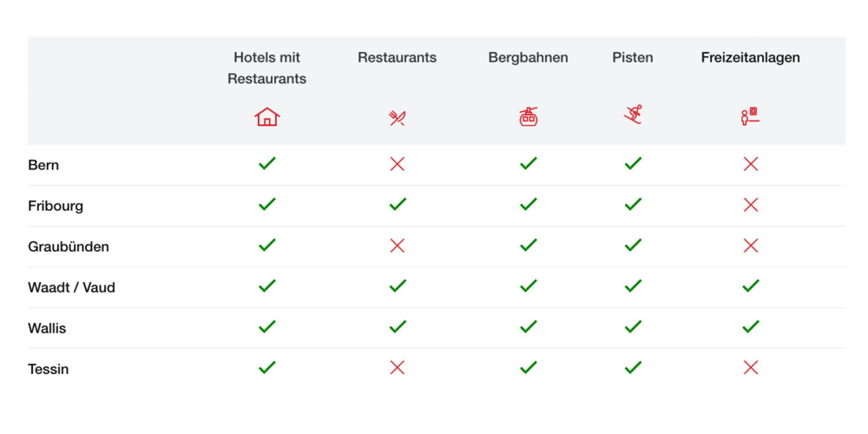Click the green check for Fribourg Restaurants
Image resolution: width=868 pixels, height=434 pixels.
pos(398,205)
